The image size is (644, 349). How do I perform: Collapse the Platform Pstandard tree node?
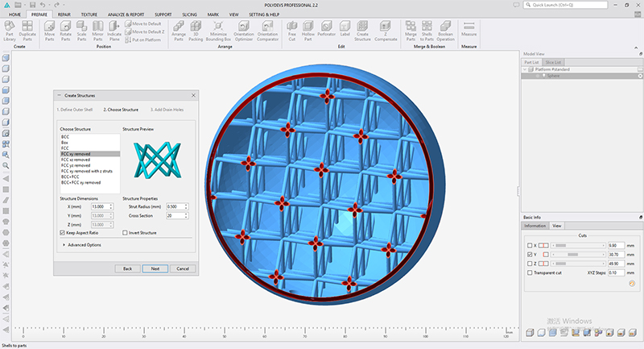[x=525, y=69]
